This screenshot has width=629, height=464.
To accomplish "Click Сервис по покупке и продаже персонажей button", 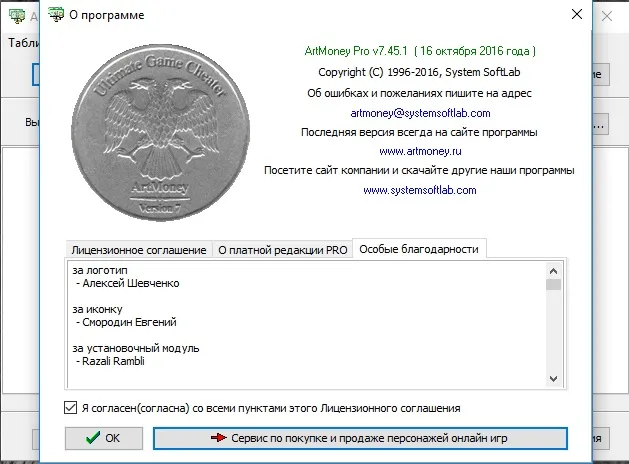I will coord(360,438).
